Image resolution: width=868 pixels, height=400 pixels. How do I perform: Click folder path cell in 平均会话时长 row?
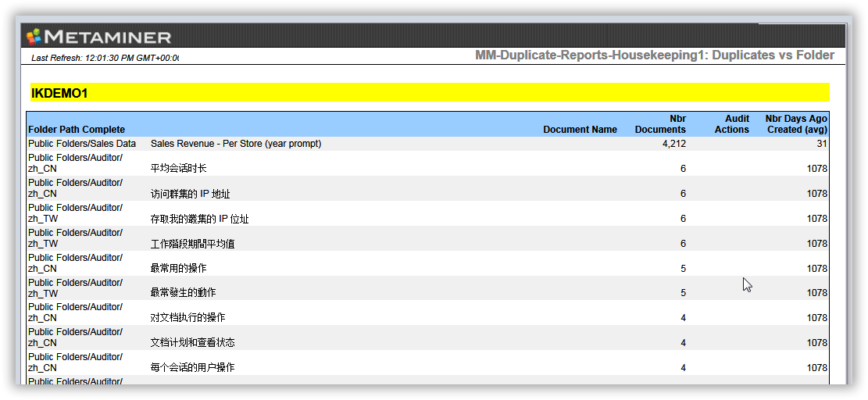point(75,163)
